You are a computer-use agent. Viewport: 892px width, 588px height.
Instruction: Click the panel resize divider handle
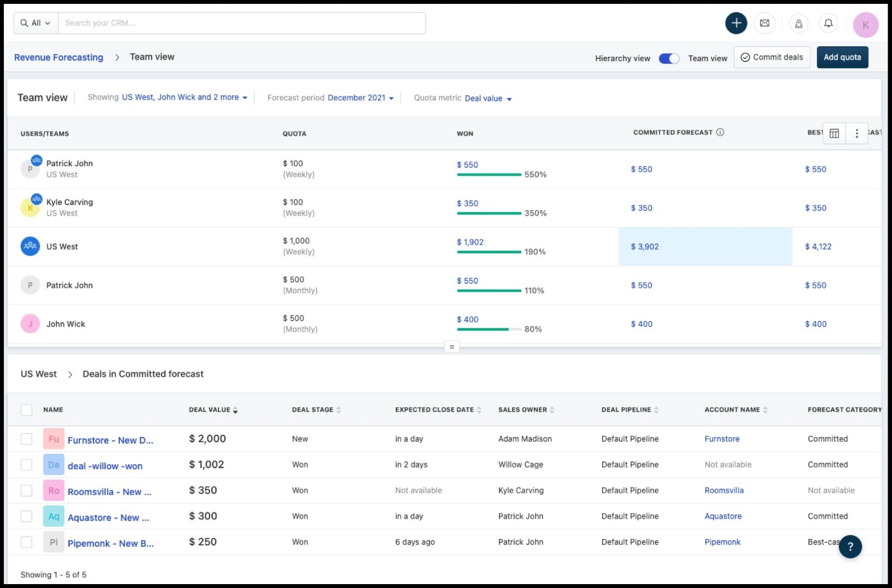pyautogui.click(x=452, y=347)
